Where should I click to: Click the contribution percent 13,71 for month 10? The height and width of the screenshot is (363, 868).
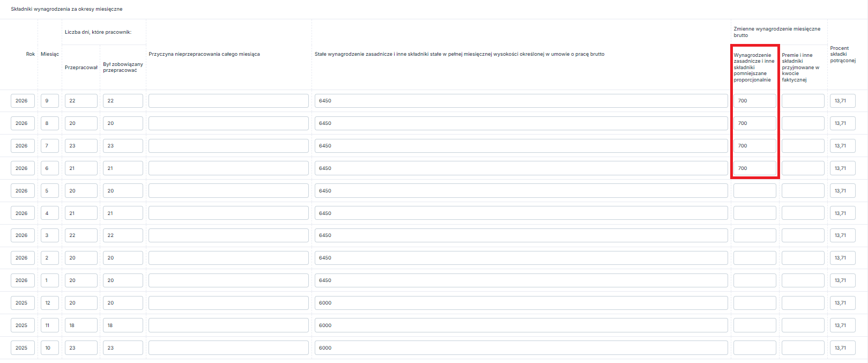[x=843, y=348]
